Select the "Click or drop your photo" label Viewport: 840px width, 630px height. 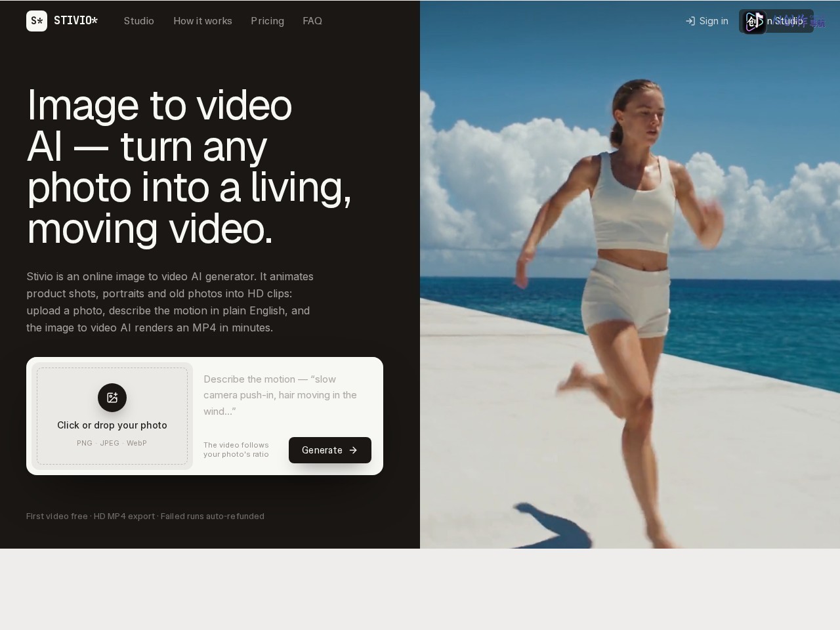click(x=112, y=425)
